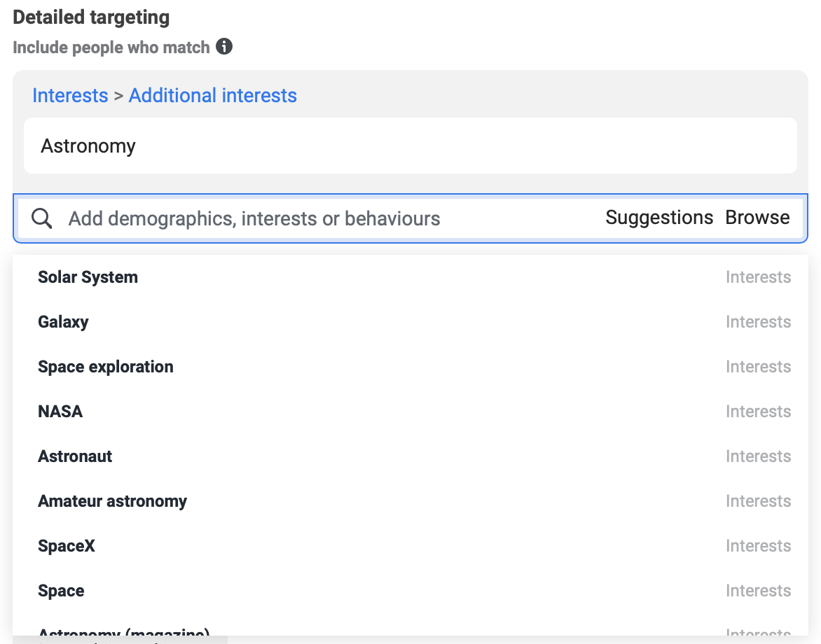The width and height of the screenshot is (821, 644).
Task: Select the Space interest option
Action: (61, 591)
